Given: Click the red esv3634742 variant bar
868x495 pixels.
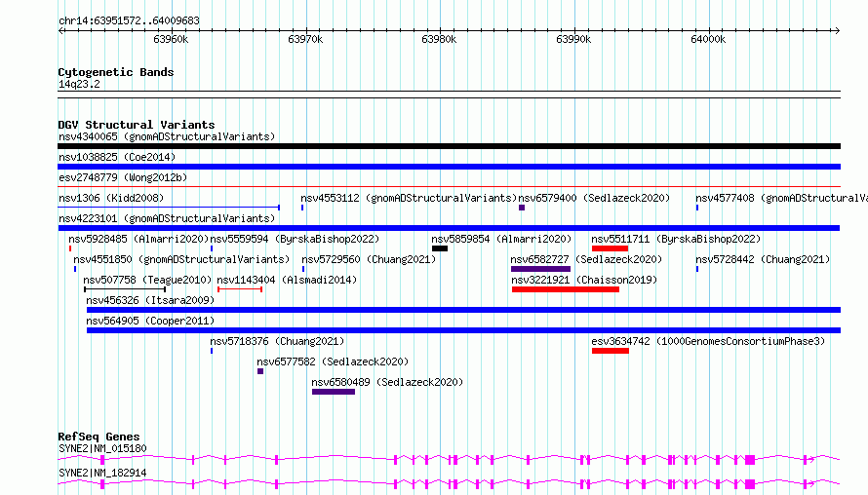Looking at the screenshot, I should [610, 351].
